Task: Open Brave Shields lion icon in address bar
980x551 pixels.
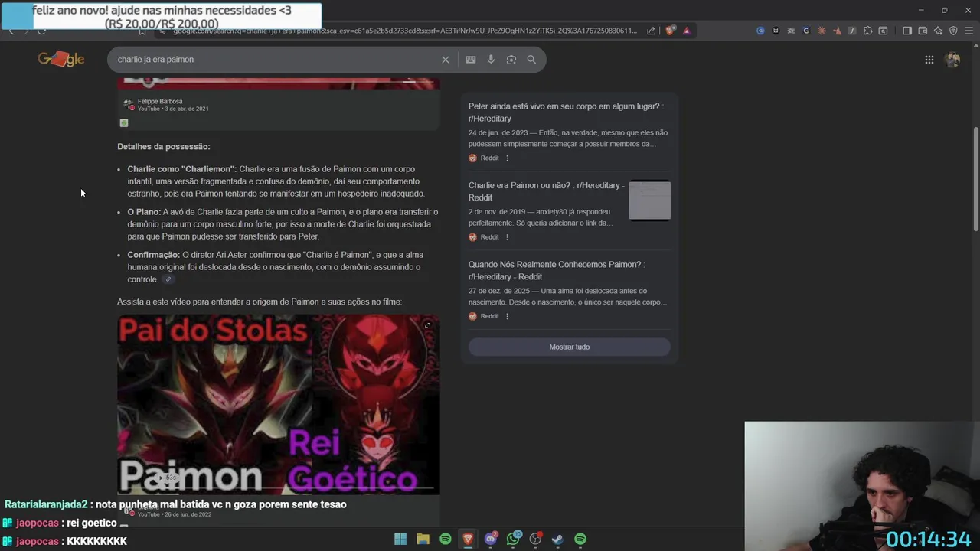Action: click(x=671, y=31)
